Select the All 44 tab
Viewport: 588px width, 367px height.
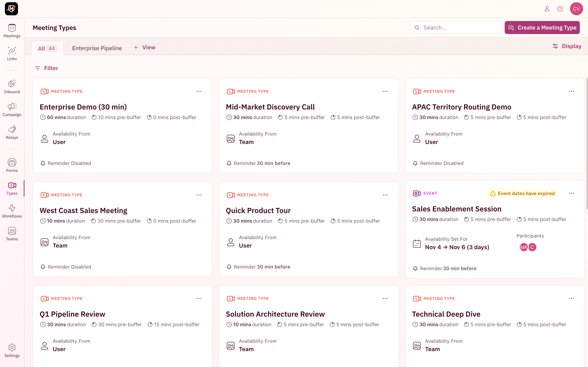coord(47,48)
